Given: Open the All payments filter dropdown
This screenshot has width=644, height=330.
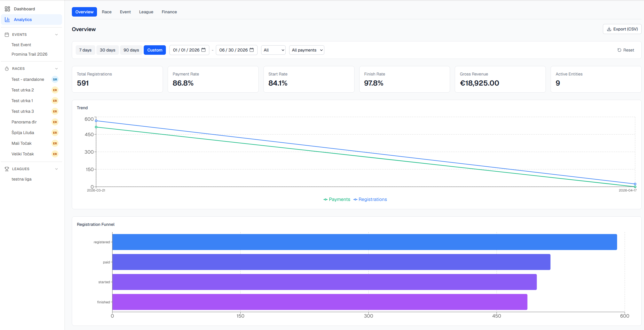Looking at the screenshot, I should (307, 50).
